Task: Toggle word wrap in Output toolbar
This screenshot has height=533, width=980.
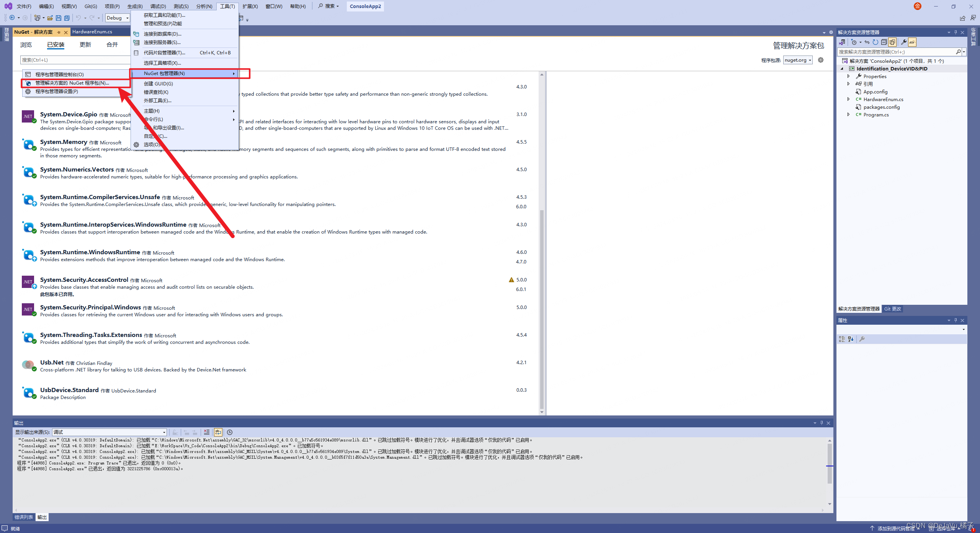Action: (x=218, y=432)
